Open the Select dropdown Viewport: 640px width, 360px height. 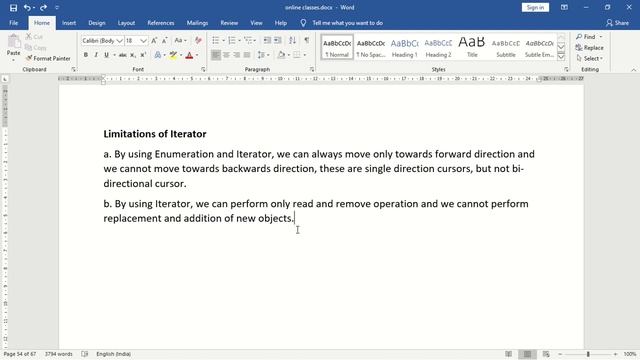(590, 58)
